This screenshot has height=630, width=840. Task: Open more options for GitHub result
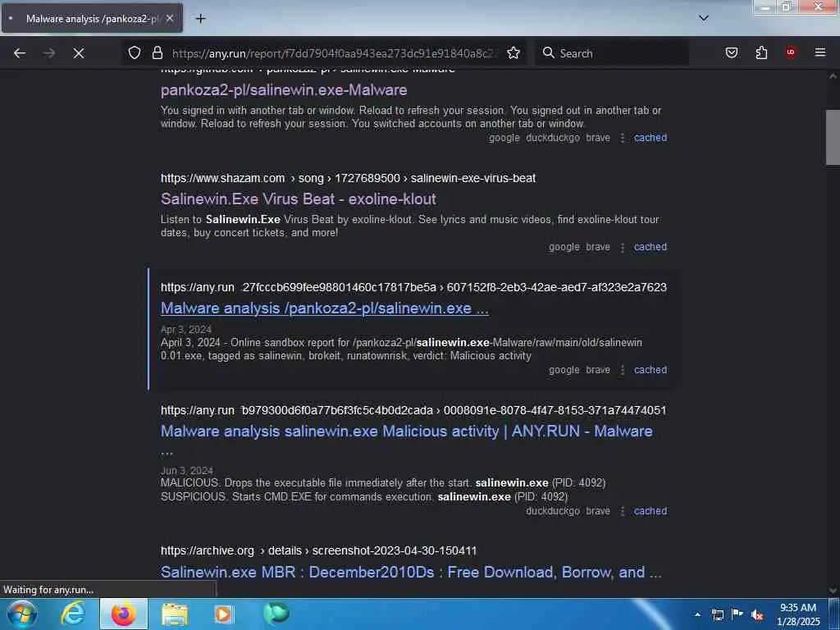point(623,138)
